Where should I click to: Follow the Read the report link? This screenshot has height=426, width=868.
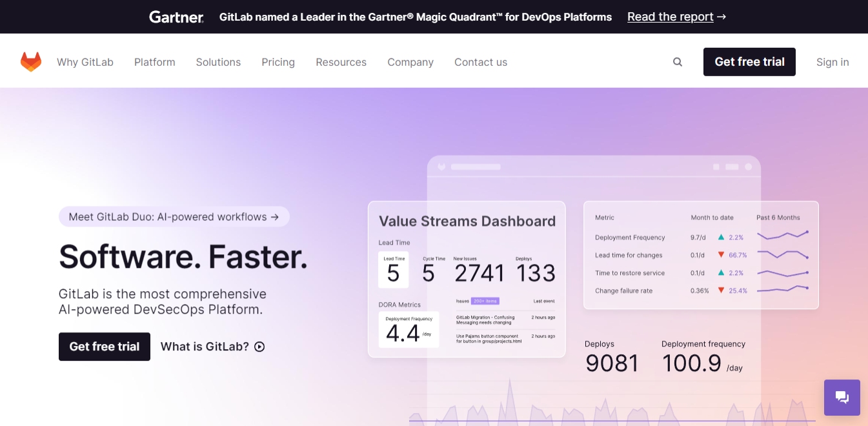(x=676, y=17)
